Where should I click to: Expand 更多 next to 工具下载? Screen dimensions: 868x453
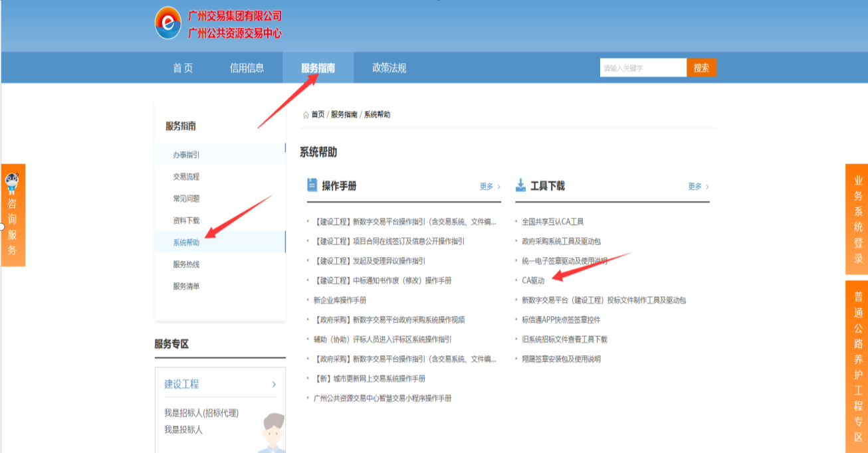click(x=694, y=187)
